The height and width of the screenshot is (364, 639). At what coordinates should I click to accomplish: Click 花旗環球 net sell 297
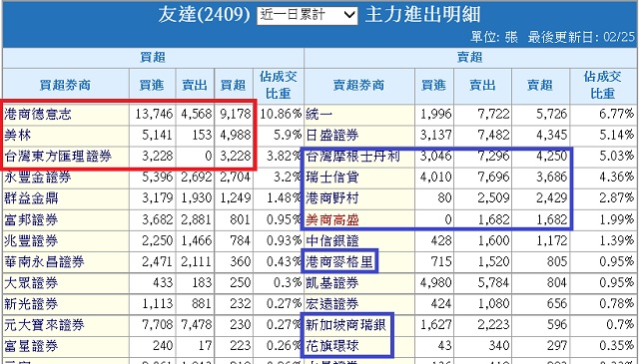click(556, 346)
